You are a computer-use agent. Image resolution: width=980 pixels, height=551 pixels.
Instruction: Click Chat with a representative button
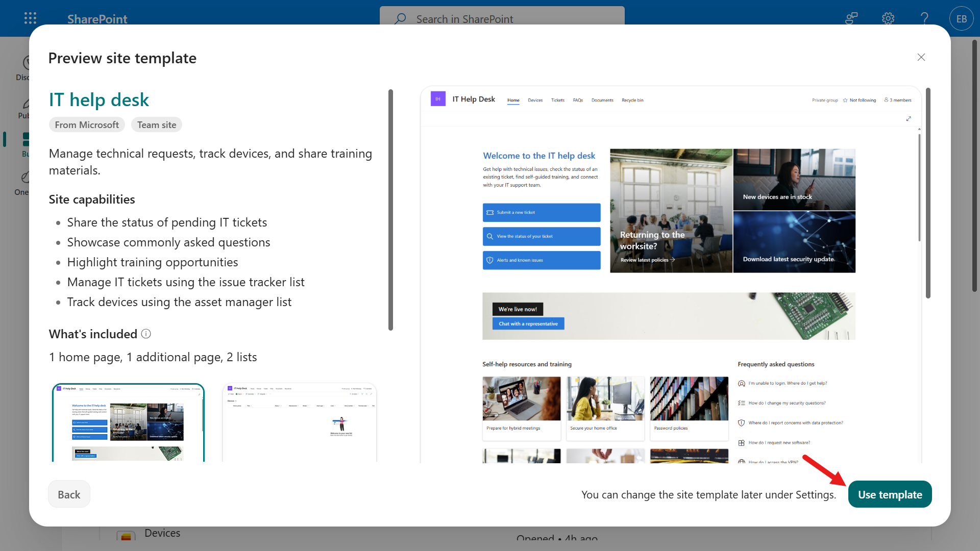point(528,323)
